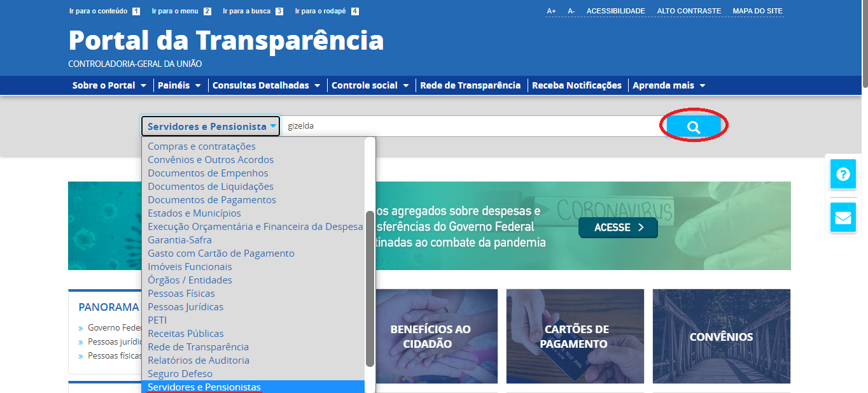Screen dimensions: 868x393
Task: Expand the Consultas Detalhadas menu
Action: pos(266,85)
